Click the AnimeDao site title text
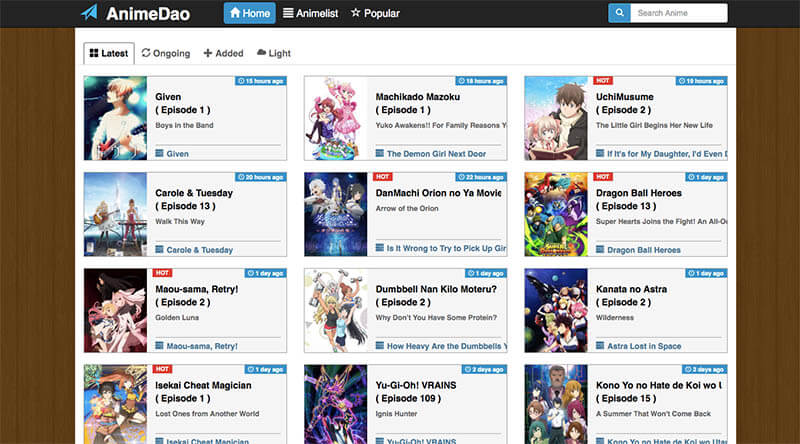Image resolution: width=800 pixels, height=444 pixels. (148, 14)
